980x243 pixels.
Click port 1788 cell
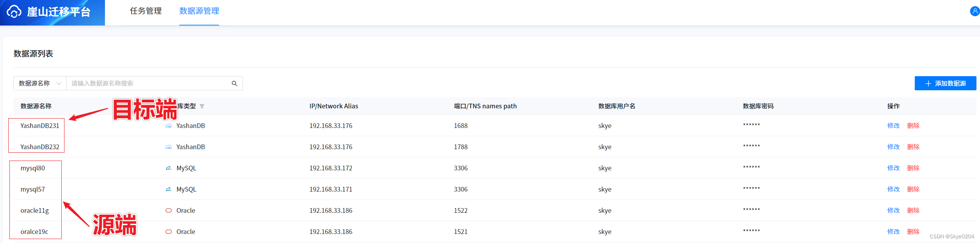461,147
